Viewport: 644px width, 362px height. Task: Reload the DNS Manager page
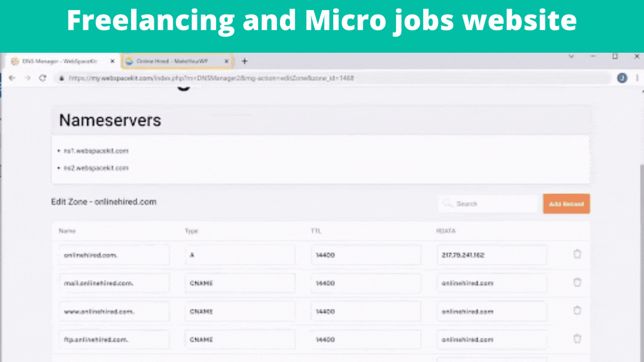click(42, 78)
